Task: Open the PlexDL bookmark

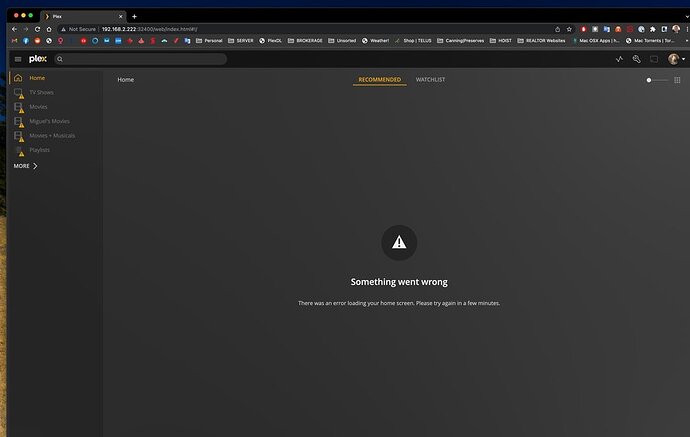Action: (x=270, y=40)
